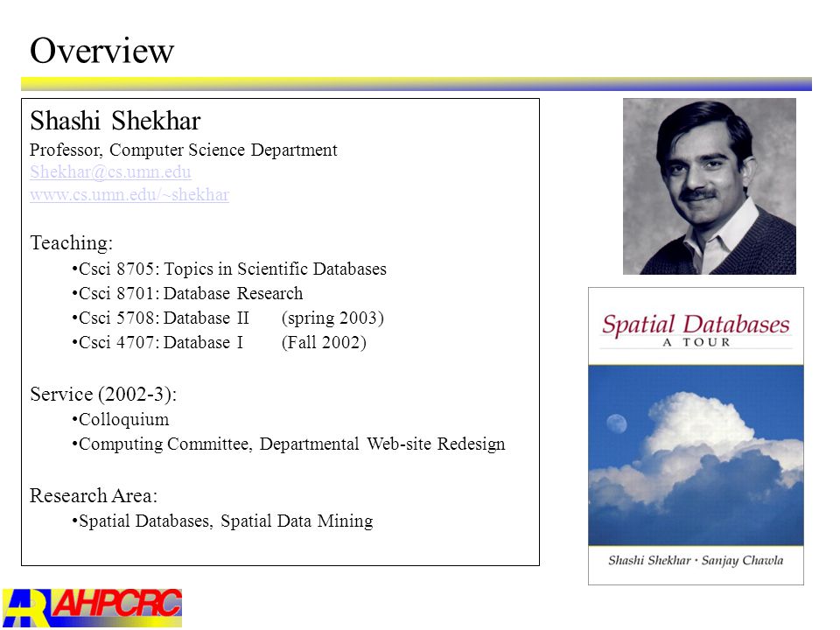The width and height of the screenshot is (840, 630).
Task: Click 'Spatial Databases' title on book cover
Action: click(696, 324)
